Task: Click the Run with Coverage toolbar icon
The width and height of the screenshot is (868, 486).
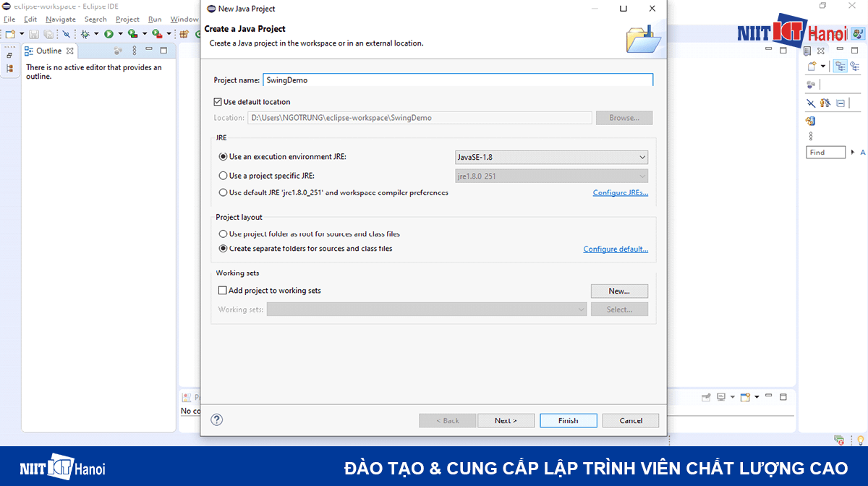Action: 132,33
